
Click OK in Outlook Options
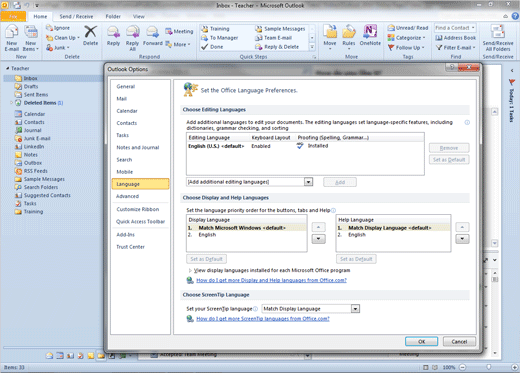coord(421,342)
